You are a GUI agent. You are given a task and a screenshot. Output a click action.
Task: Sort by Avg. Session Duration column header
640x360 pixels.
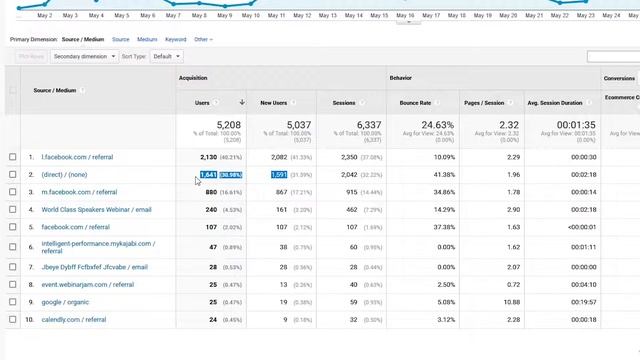[x=555, y=103]
